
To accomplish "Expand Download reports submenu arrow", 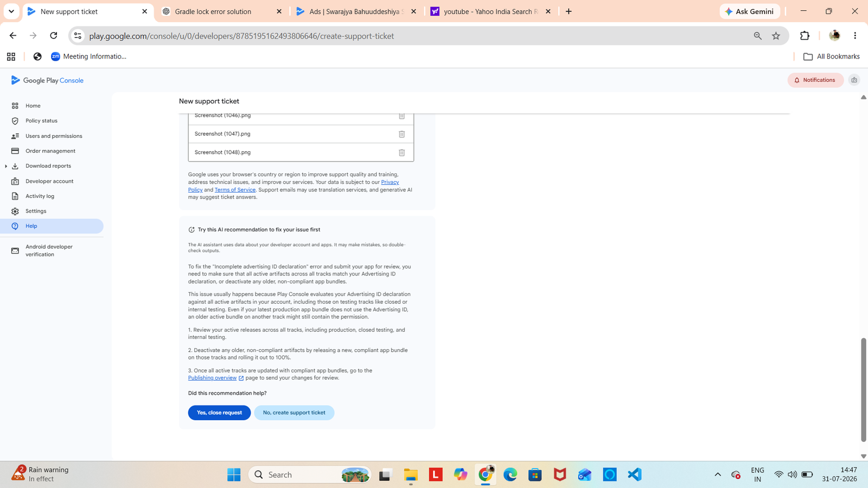I will pos(6,166).
